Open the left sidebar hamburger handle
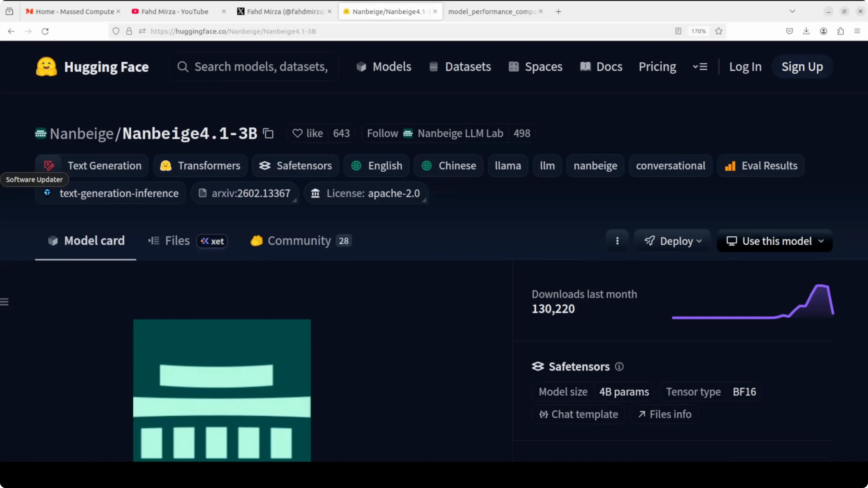 click(4, 302)
